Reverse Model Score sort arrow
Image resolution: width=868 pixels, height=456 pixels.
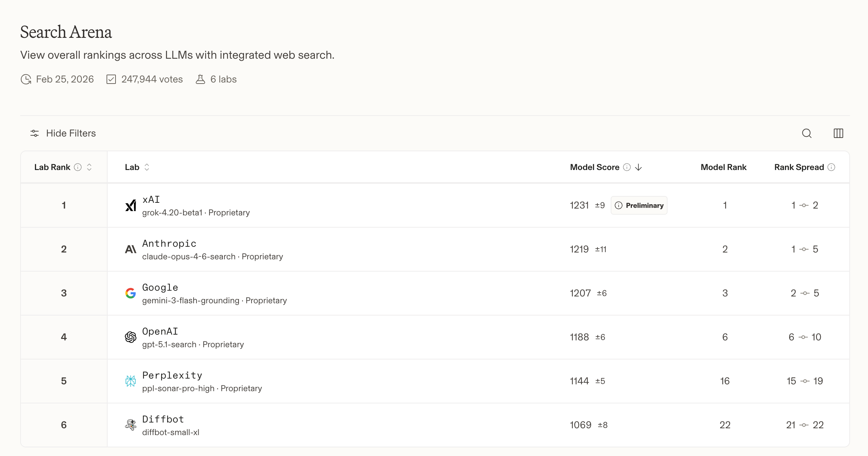638,167
